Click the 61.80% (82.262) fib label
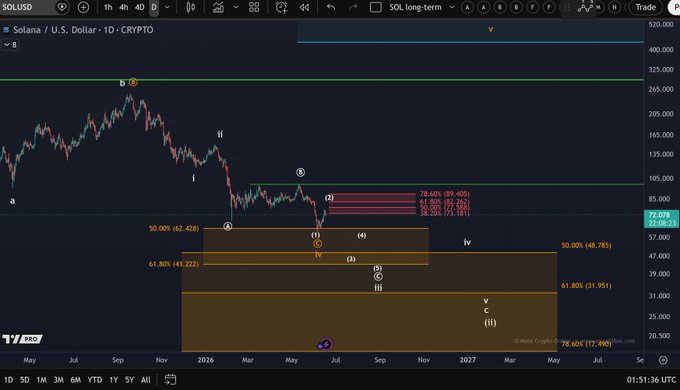Image resolution: width=680 pixels, height=390 pixels. click(x=445, y=202)
